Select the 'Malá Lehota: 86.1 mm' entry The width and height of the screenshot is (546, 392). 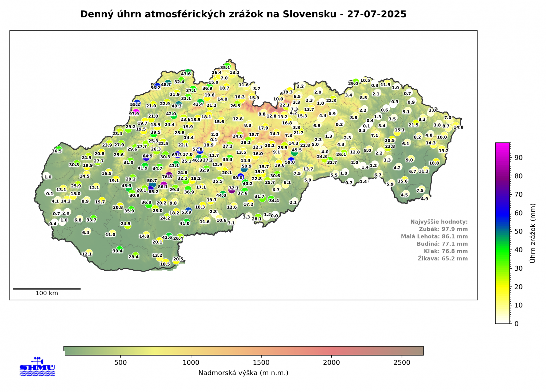[x=434, y=237]
